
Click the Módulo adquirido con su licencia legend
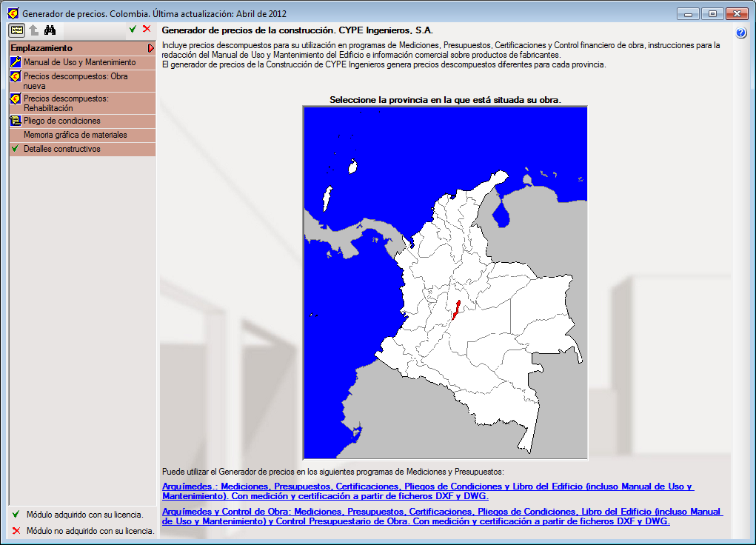click(x=77, y=515)
